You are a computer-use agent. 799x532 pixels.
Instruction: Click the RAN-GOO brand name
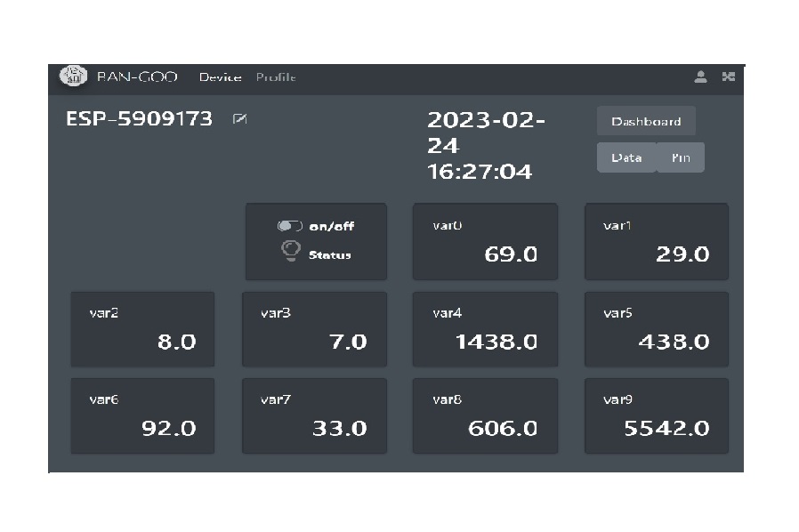pyautogui.click(x=137, y=77)
